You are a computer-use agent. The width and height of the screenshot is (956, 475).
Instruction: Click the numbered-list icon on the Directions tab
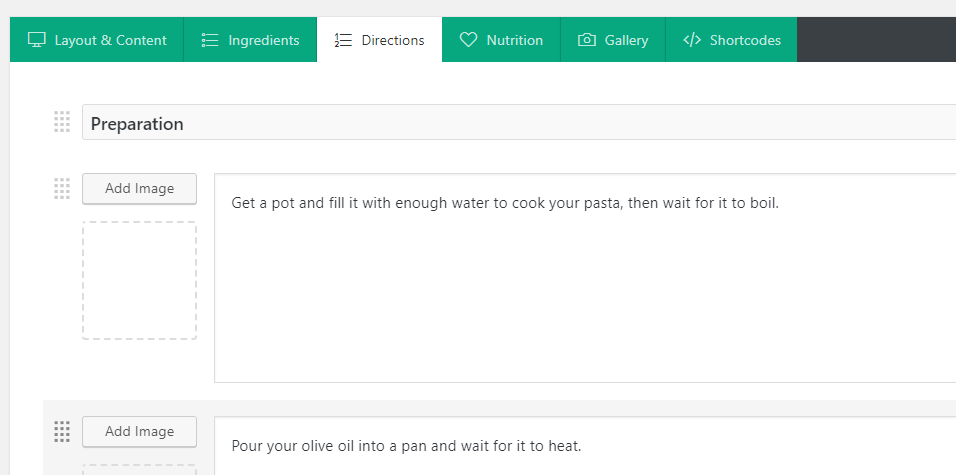(x=343, y=40)
